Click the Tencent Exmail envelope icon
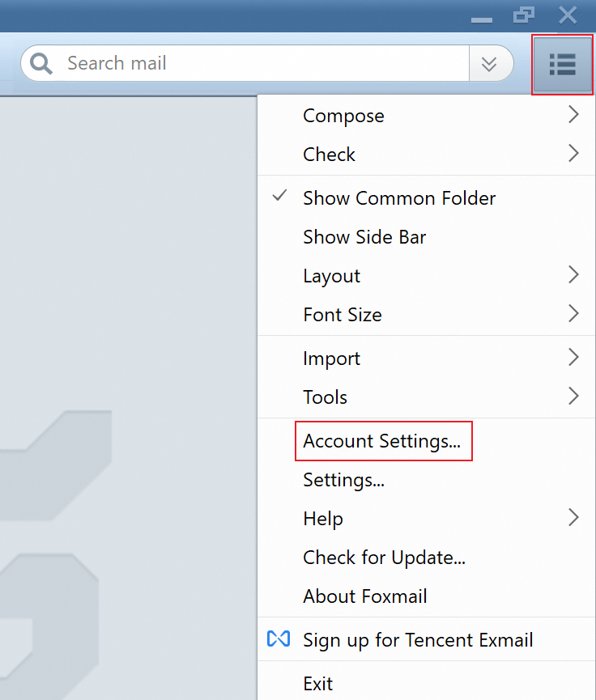596x700 pixels. click(278, 639)
